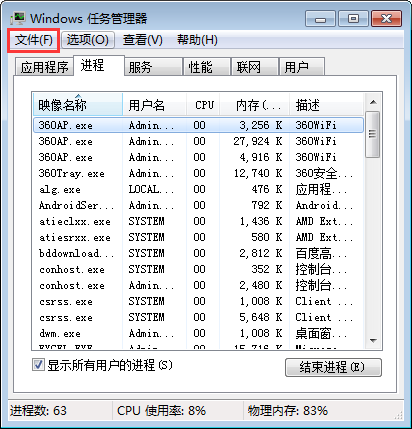Select the 360Tray.exe process
Image resolution: width=412 pixels, height=429 pixels.
(198, 173)
